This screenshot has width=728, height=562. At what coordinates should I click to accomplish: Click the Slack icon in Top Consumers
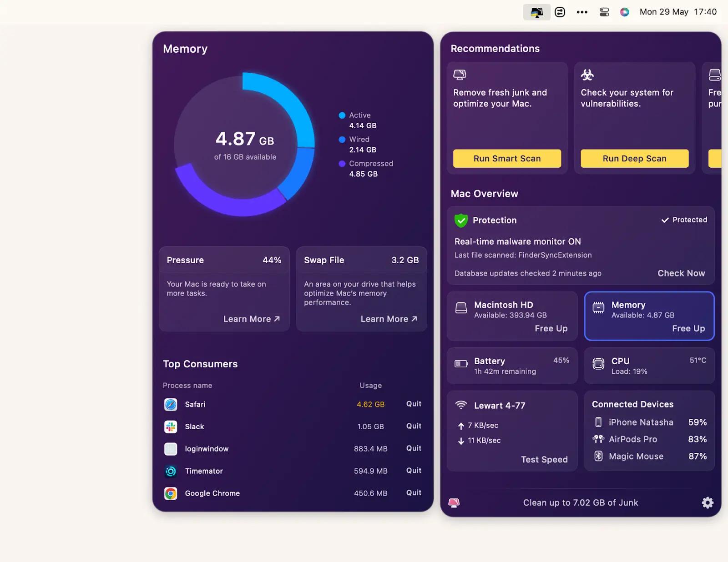[170, 427]
